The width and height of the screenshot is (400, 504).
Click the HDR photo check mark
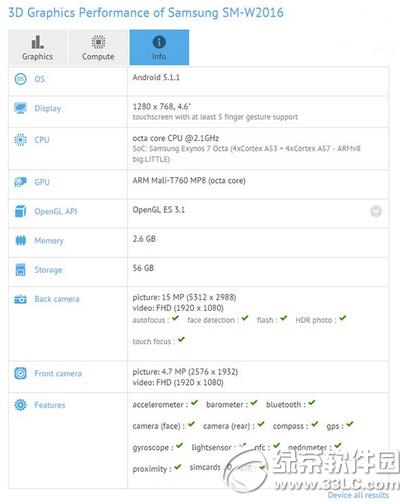[x=343, y=318]
